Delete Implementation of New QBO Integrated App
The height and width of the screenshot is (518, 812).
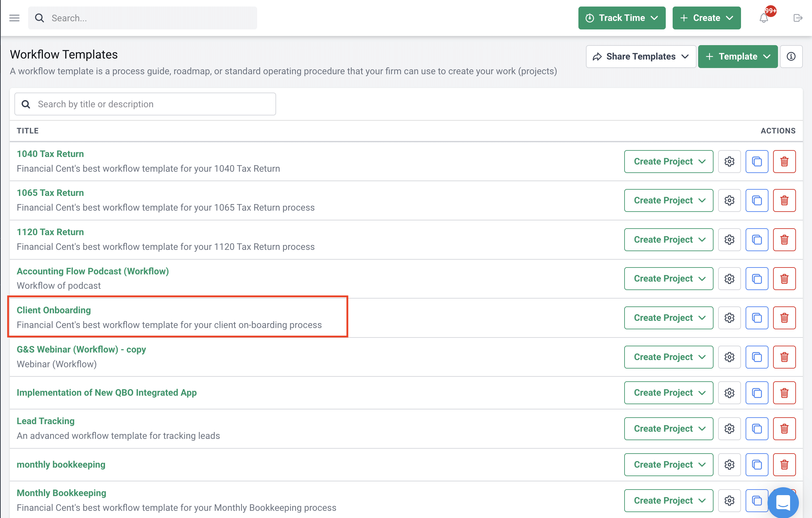coord(784,393)
